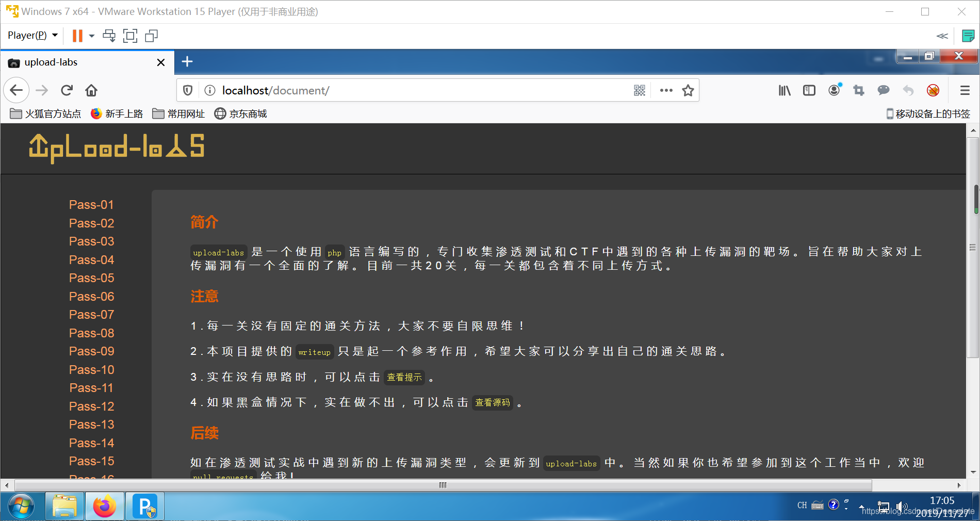Viewport: 980px width, 521px height.
Task: Go to the Firefox home page
Action: point(91,90)
